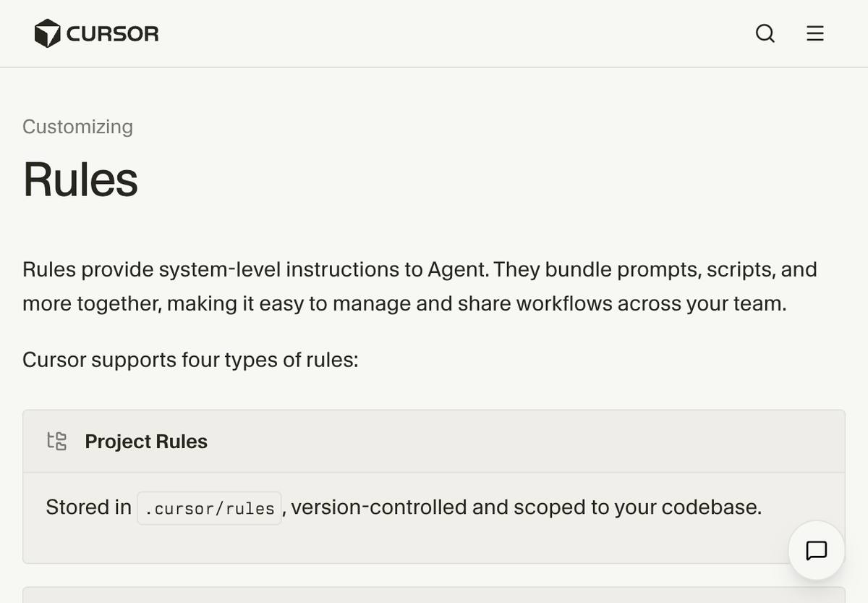
Task: Click the Customizing breadcrumb label
Action: pyautogui.click(x=77, y=127)
